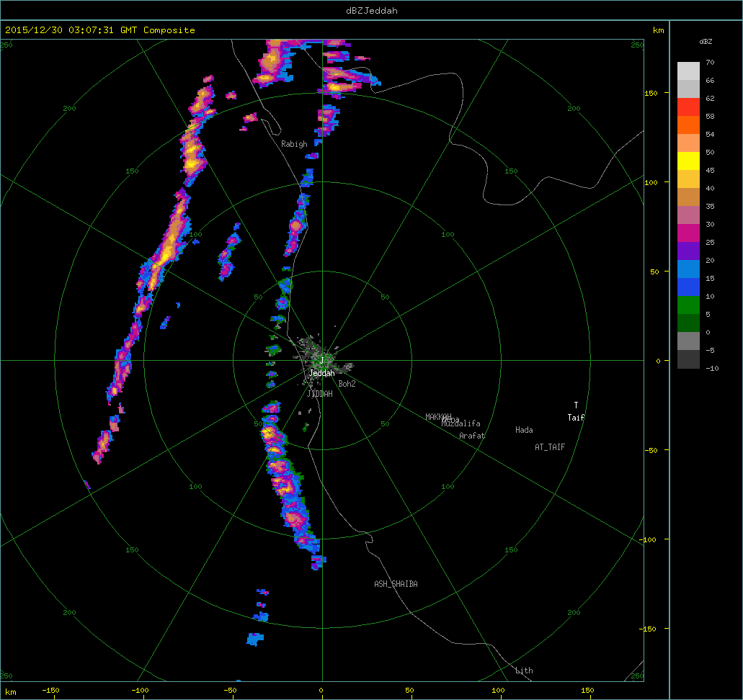Choose the bright green 5–10 dBZ legend swatch
Viewport: 743px width, 700px height.
click(688, 305)
